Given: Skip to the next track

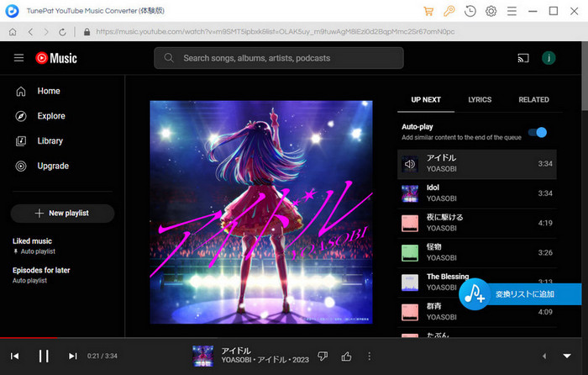Looking at the screenshot, I should (x=73, y=356).
